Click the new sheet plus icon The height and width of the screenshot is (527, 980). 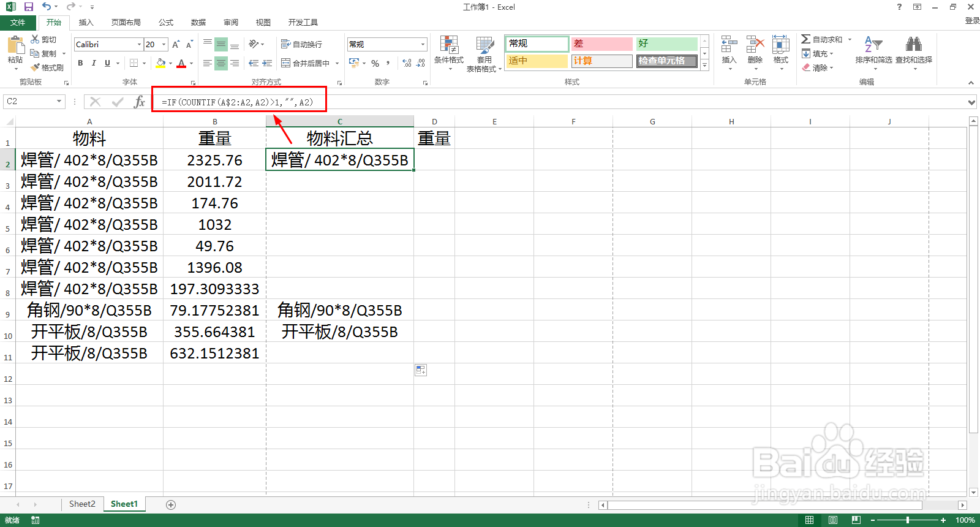[171, 504]
